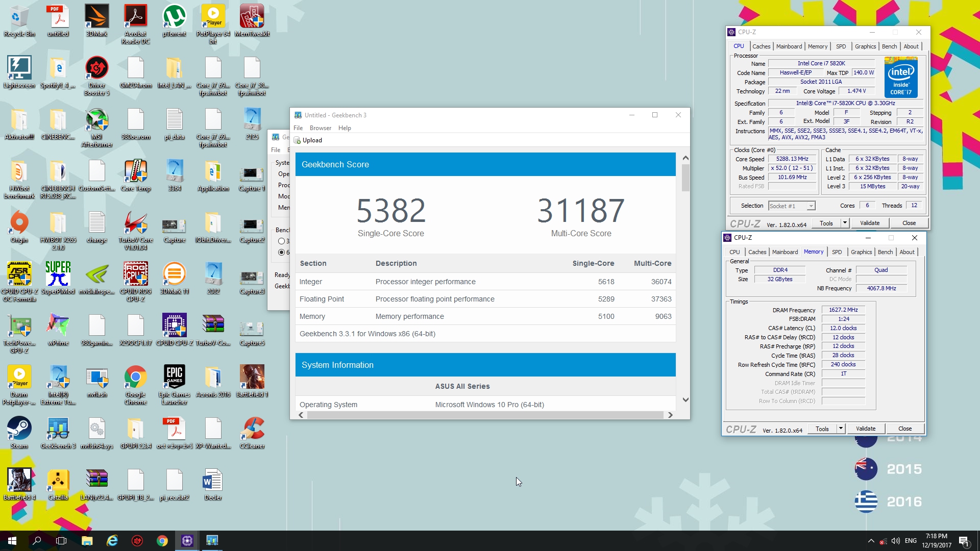This screenshot has height=551, width=980.
Task: Open CPU tab in lower CPU-Z window
Action: coord(734,252)
